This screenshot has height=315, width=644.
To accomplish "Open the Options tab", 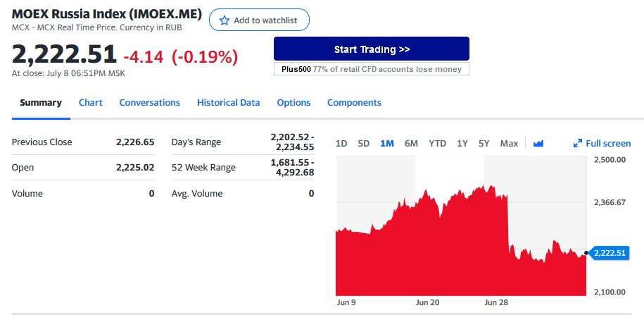I will point(293,102).
